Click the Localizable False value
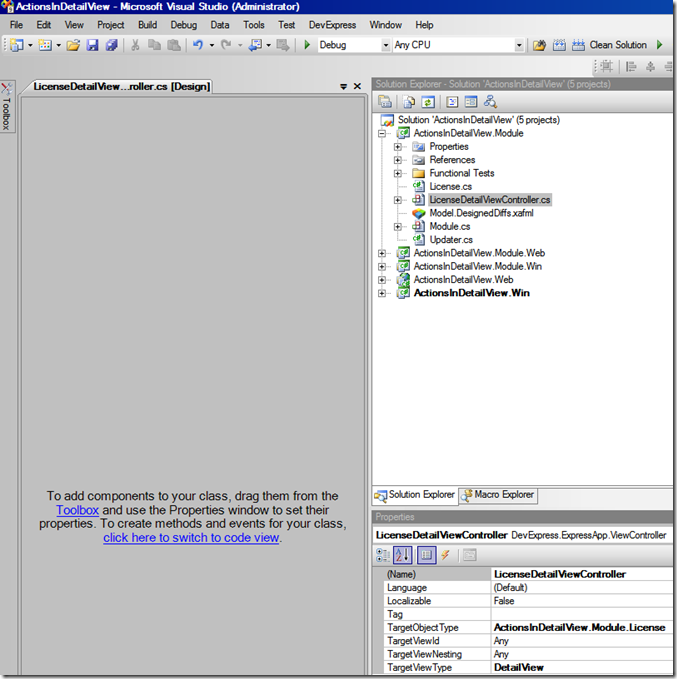The image size is (677, 679). coord(582,601)
